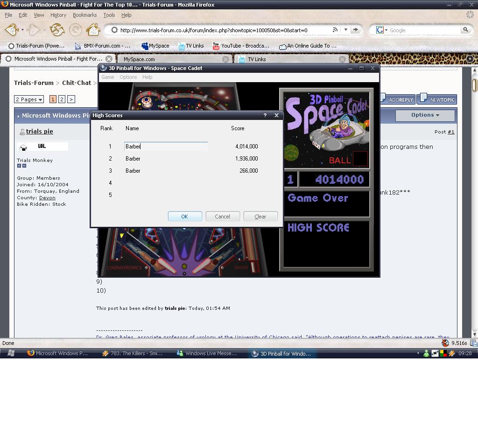
Task: Switch to the MySpace.com tab
Action: (174, 59)
